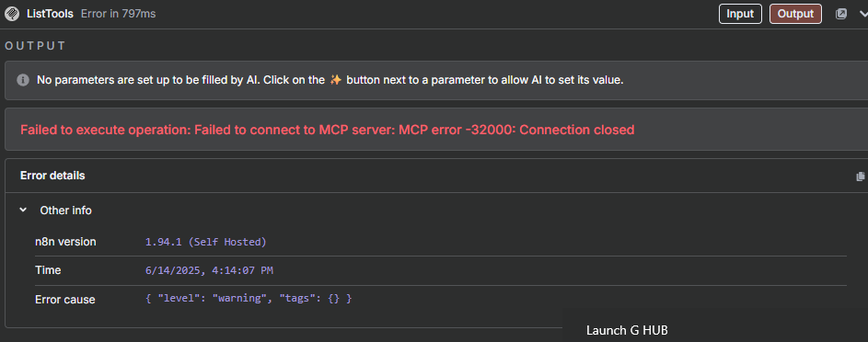Switch to the Output tab

pyautogui.click(x=795, y=14)
